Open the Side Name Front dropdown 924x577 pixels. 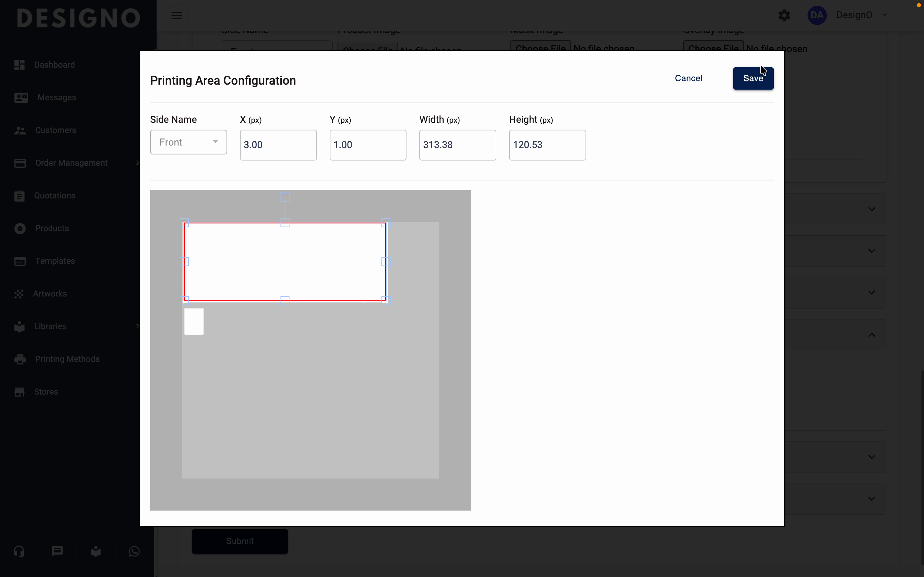click(x=188, y=142)
